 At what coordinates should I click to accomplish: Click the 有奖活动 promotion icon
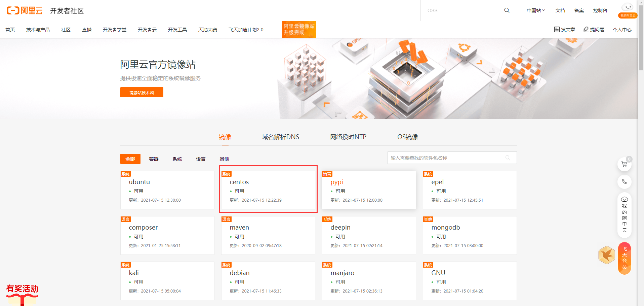click(x=22, y=295)
